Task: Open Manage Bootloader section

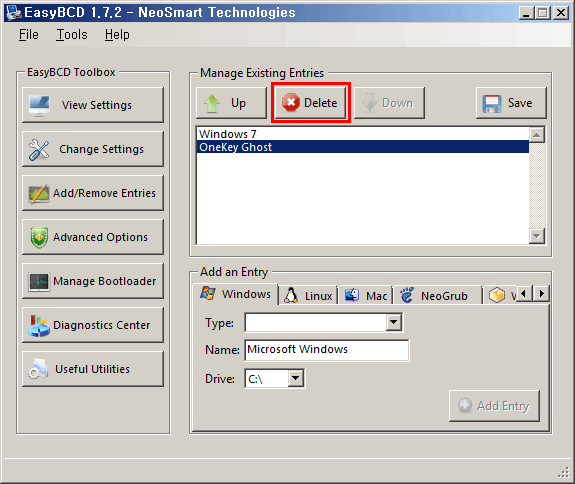Action: pyautogui.click(x=93, y=281)
